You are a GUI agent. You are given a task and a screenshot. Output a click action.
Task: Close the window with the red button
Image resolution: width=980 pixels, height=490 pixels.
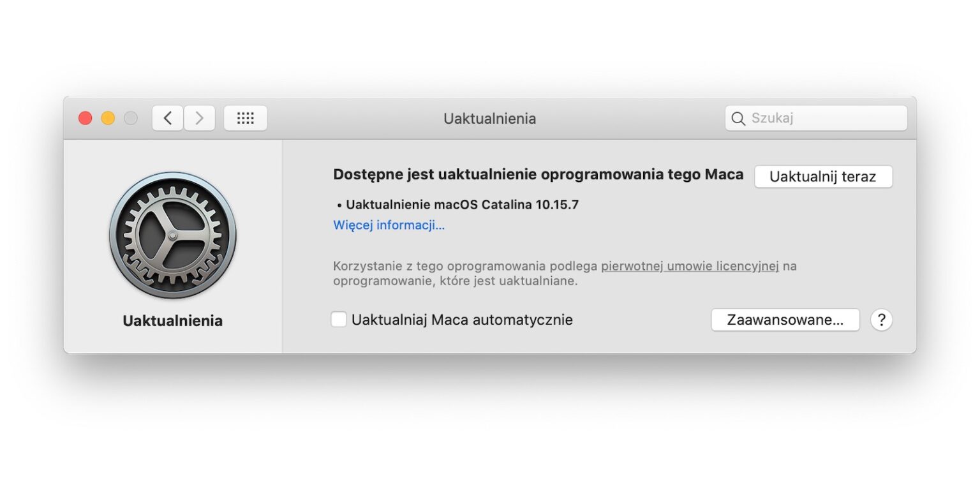pos(85,118)
